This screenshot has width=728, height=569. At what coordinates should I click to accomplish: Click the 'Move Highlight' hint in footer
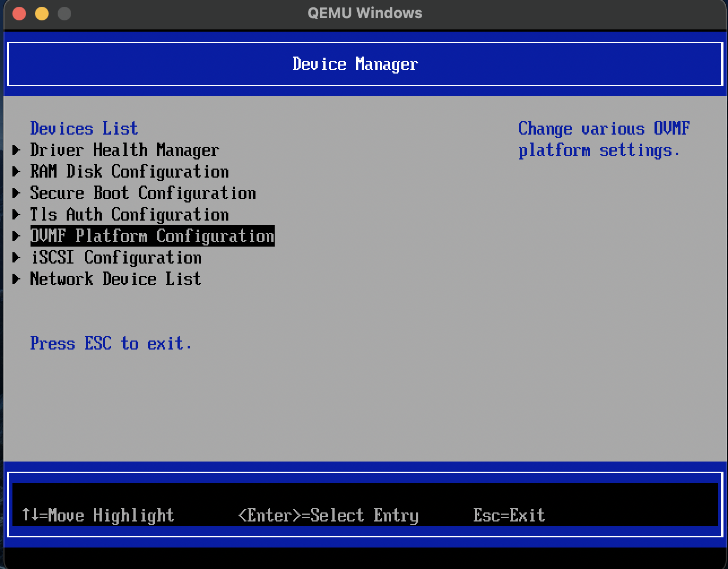coord(98,515)
